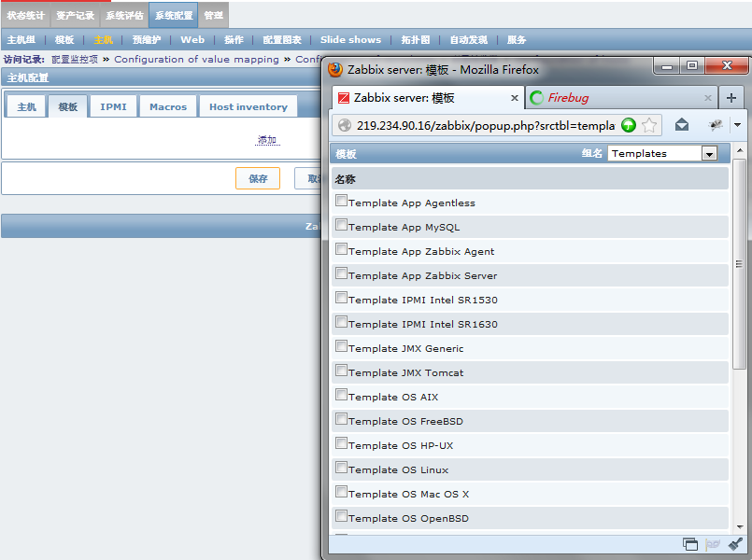Go to the 拓扑图 submenu item
The width and height of the screenshot is (752, 560).
point(416,40)
